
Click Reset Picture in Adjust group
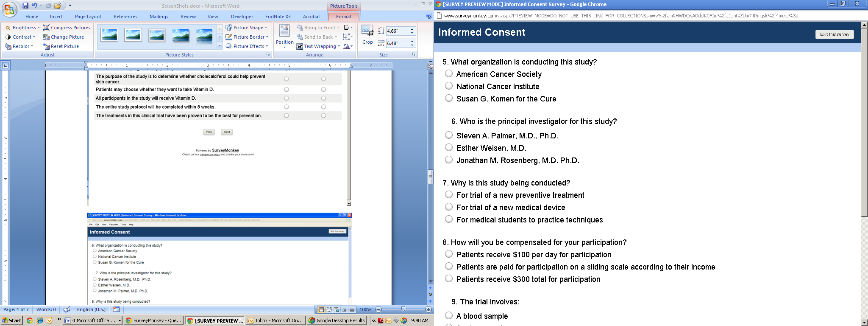point(61,46)
